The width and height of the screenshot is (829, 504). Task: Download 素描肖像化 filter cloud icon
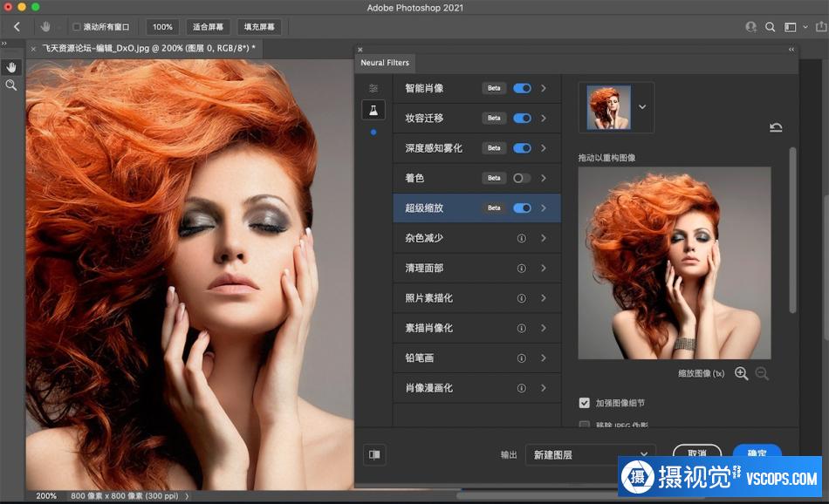click(x=521, y=328)
